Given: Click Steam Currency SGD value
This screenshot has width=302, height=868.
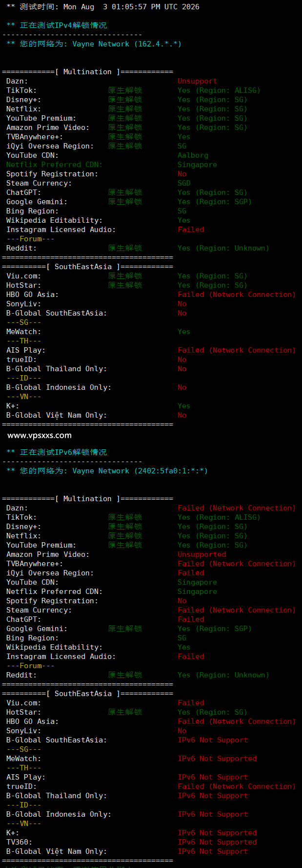Looking at the screenshot, I should click(184, 183).
